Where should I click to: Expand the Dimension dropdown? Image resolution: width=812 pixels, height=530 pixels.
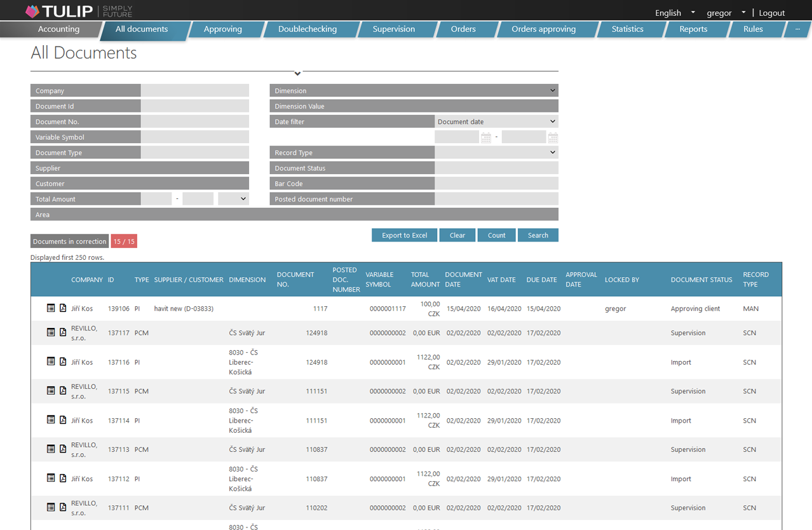click(x=551, y=90)
